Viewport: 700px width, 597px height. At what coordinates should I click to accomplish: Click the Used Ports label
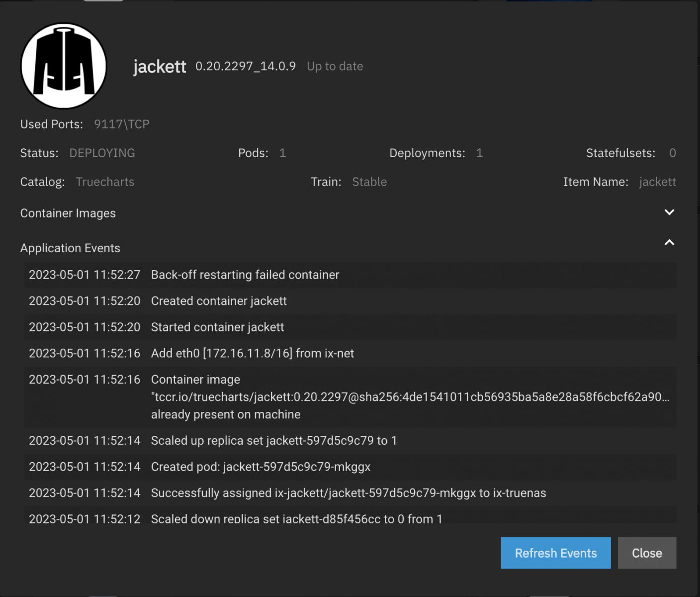(x=52, y=124)
